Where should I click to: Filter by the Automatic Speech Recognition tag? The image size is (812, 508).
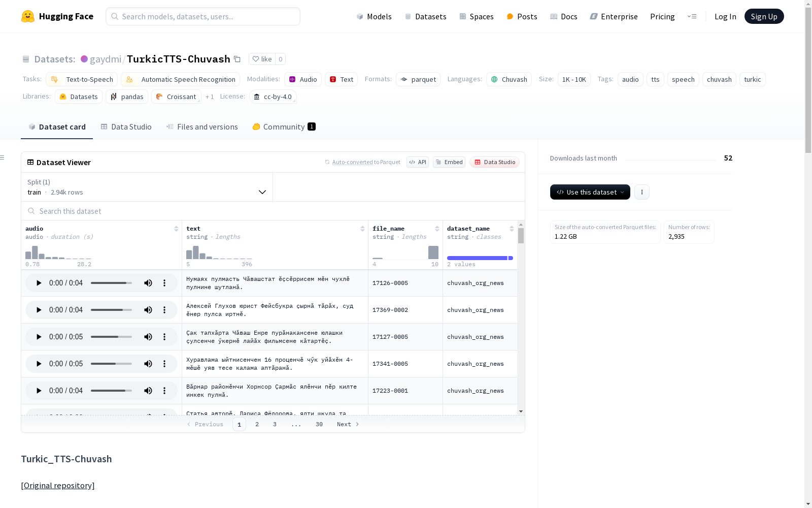point(181,79)
